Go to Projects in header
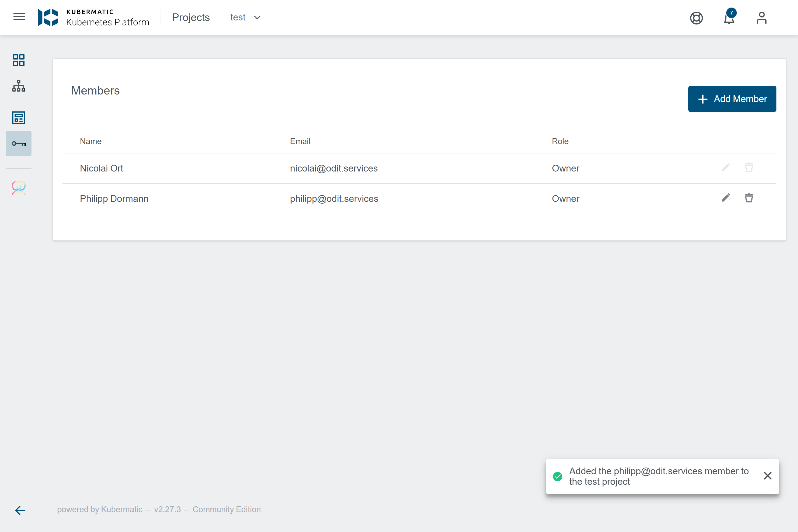This screenshot has width=798, height=532. tap(191, 17)
